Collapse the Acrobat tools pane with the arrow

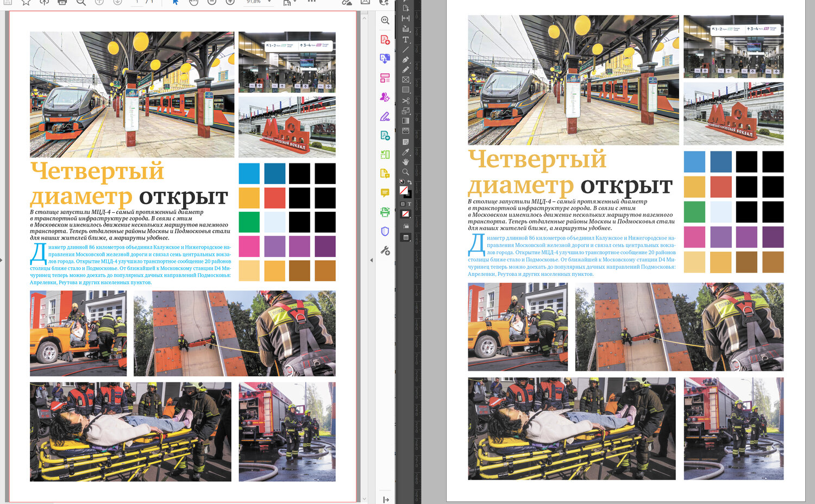click(x=372, y=260)
